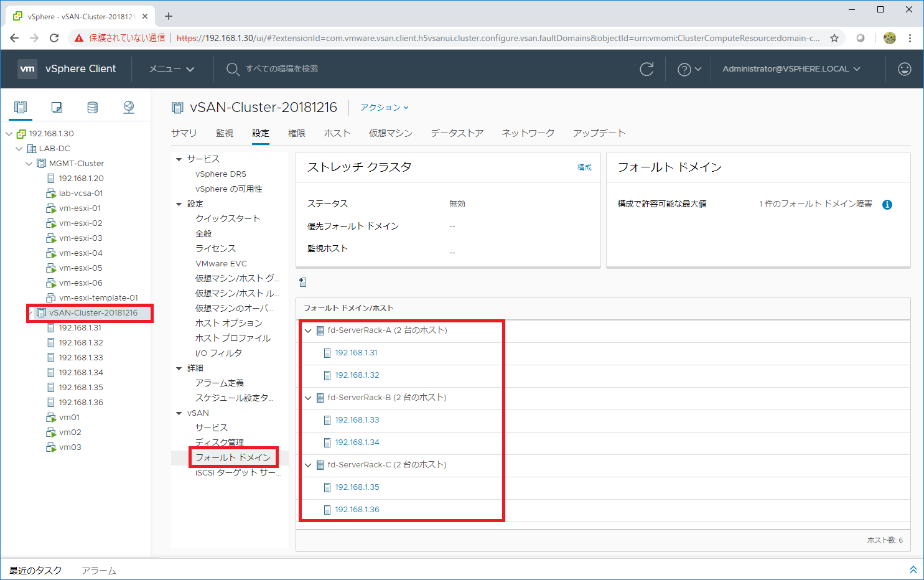Collapse the 詳細 settings section

point(179,368)
